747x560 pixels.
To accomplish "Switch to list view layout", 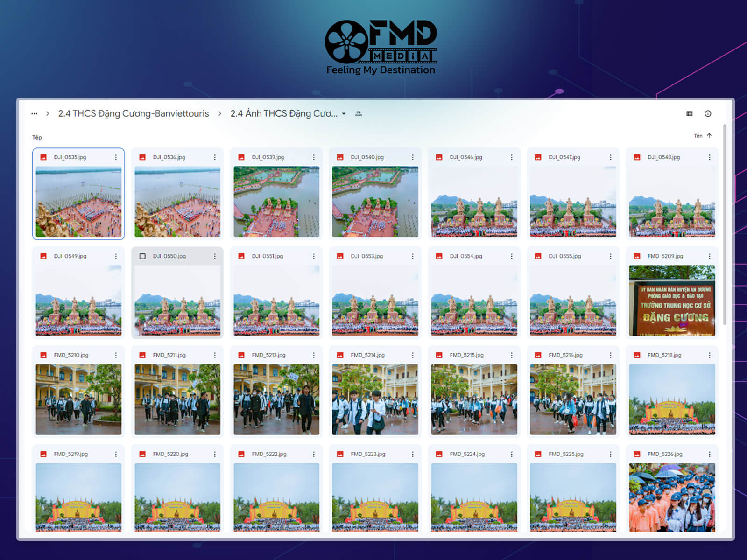I will pos(689,113).
